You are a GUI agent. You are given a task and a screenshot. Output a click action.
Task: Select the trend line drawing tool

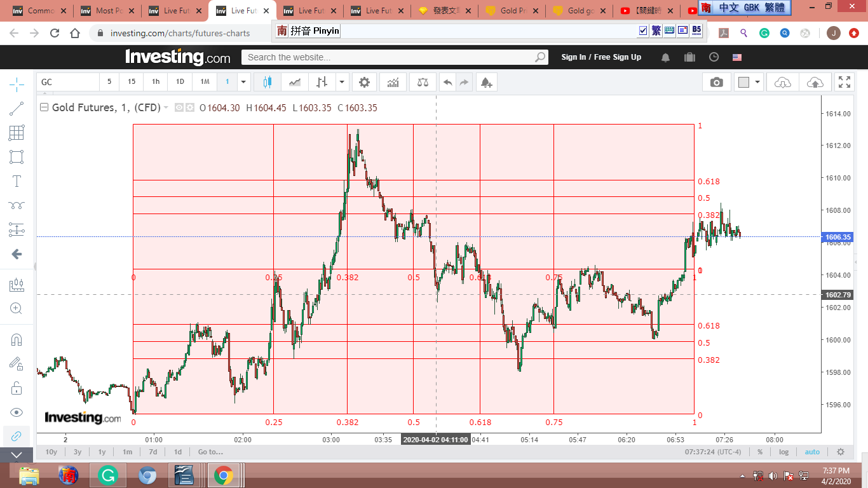17,109
